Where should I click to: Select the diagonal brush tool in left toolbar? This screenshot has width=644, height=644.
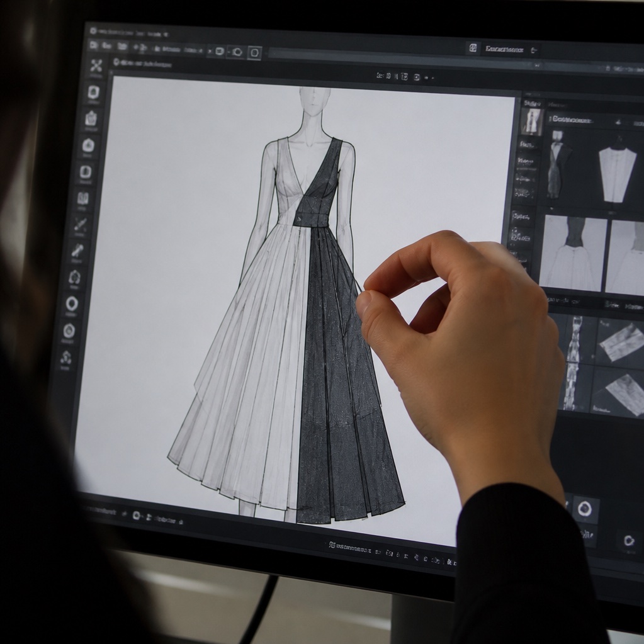(x=80, y=225)
